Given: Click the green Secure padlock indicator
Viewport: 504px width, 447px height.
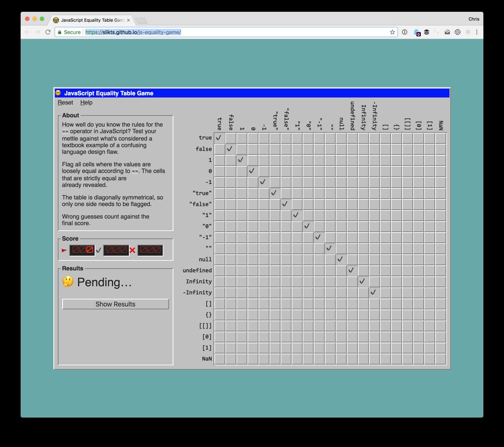Looking at the screenshot, I should [69, 32].
